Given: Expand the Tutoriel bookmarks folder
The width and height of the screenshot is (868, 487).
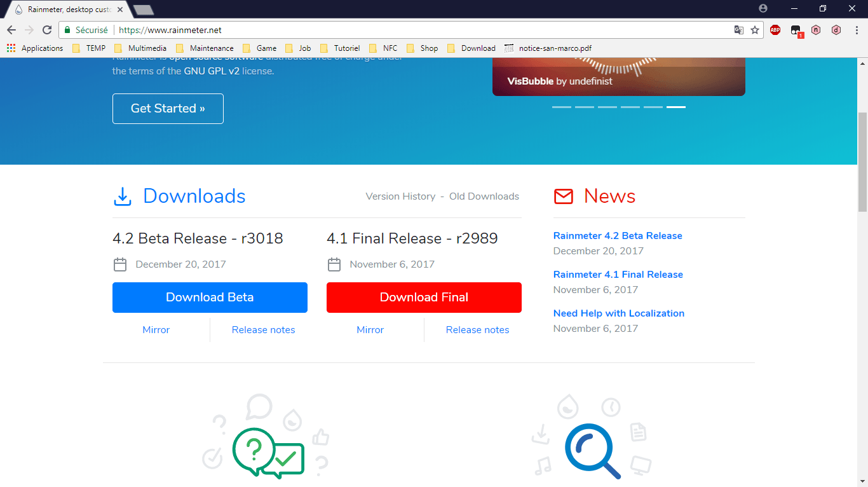Looking at the screenshot, I should click(340, 48).
